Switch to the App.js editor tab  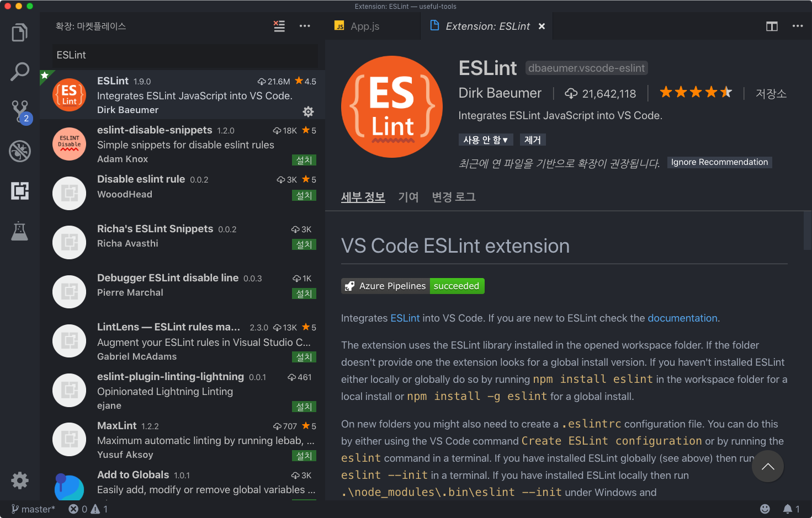[x=373, y=26]
